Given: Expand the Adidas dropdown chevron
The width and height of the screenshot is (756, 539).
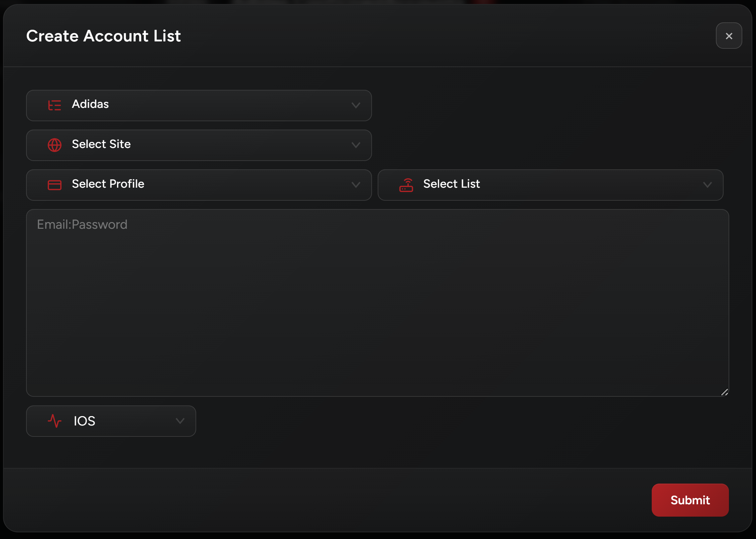Looking at the screenshot, I should tap(356, 105).
